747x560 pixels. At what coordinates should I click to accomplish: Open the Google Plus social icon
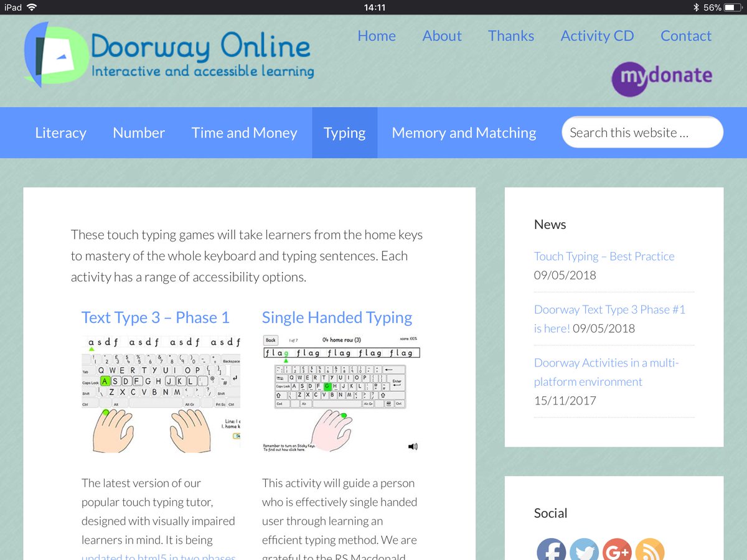(617, 549)
